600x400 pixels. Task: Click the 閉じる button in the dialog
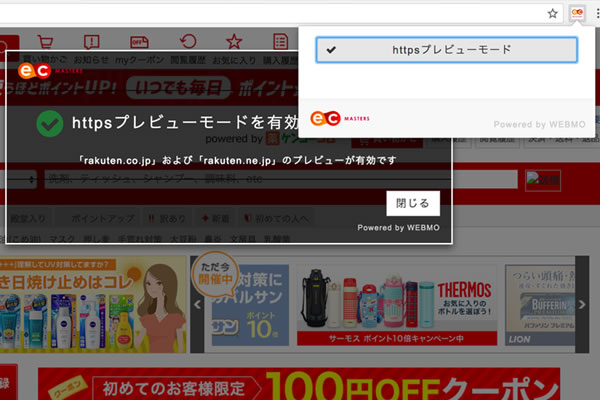(413, 203)
